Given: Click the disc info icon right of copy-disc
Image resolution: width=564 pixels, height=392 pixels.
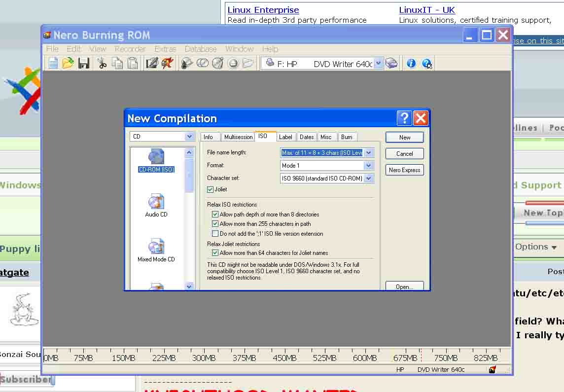Looking at the screenshot, I should (x=217, y=63).
